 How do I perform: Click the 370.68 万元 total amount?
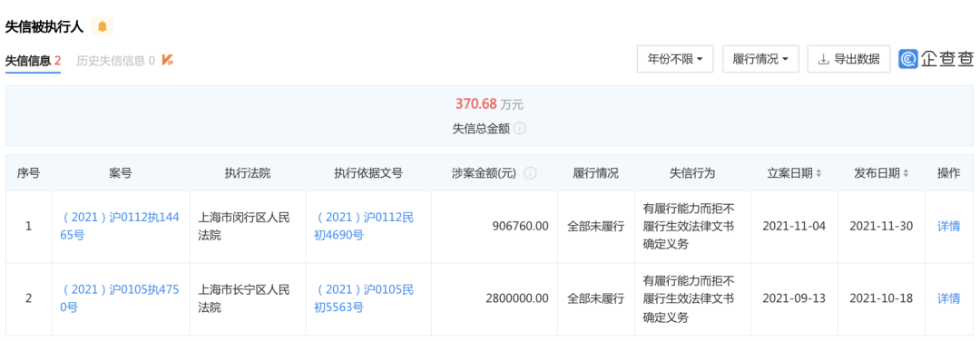[x=489, y=103]
